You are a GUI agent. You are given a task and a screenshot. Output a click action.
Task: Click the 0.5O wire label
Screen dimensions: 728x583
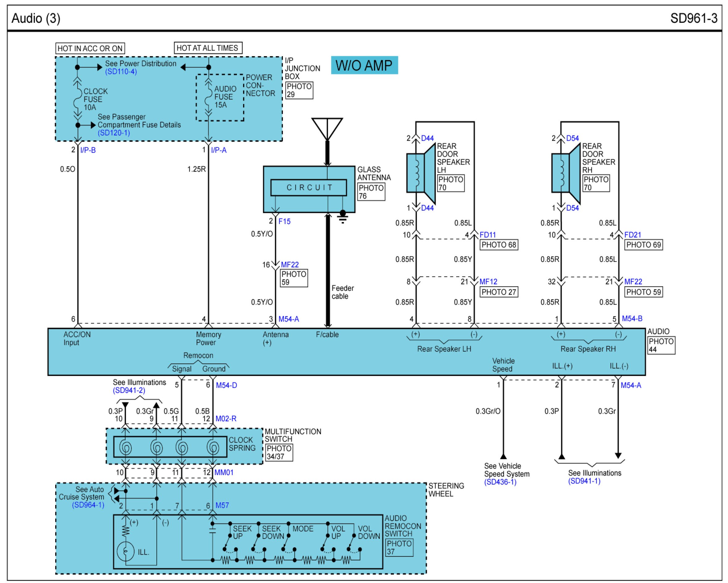68,169
